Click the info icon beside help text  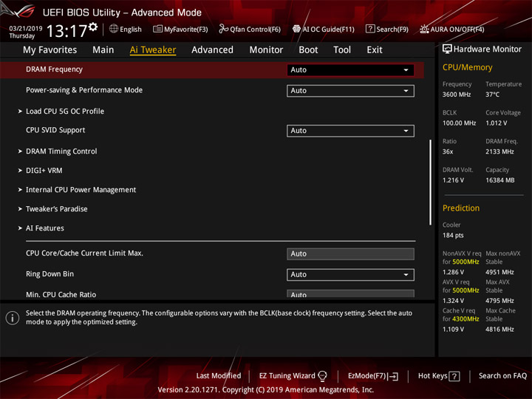coord(13,318)
